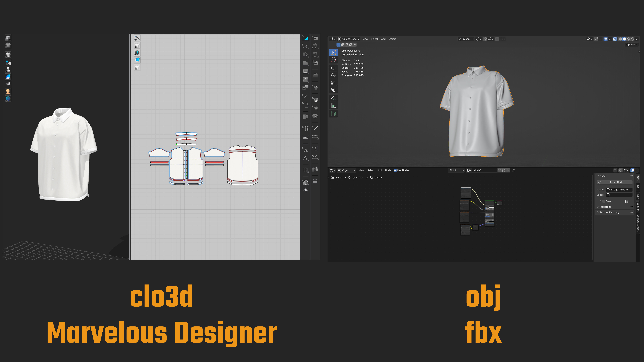Open the 3D viewport Add menu
Screen dimensions: 644x362
click(x=383, y=39)
